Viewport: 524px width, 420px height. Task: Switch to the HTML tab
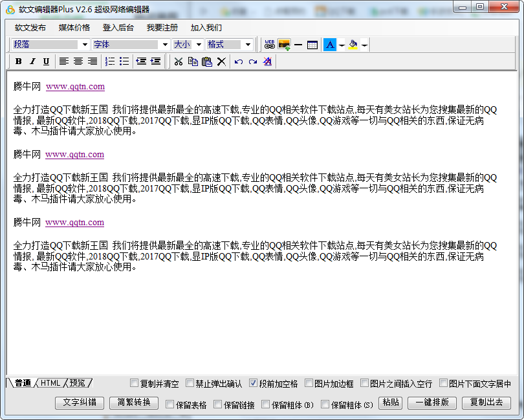coord(50,383)
